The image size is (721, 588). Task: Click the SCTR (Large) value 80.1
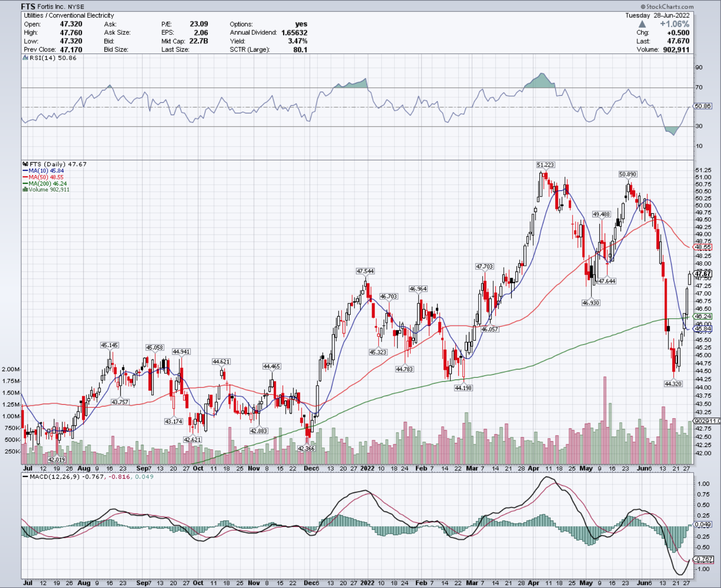tap(301, 49)
